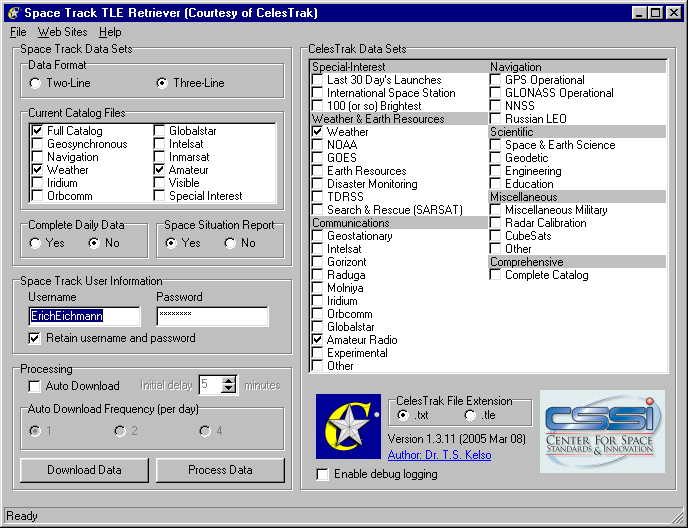Enable the Auto Download option
688x528 pixels.
click(x=35, y=386)
